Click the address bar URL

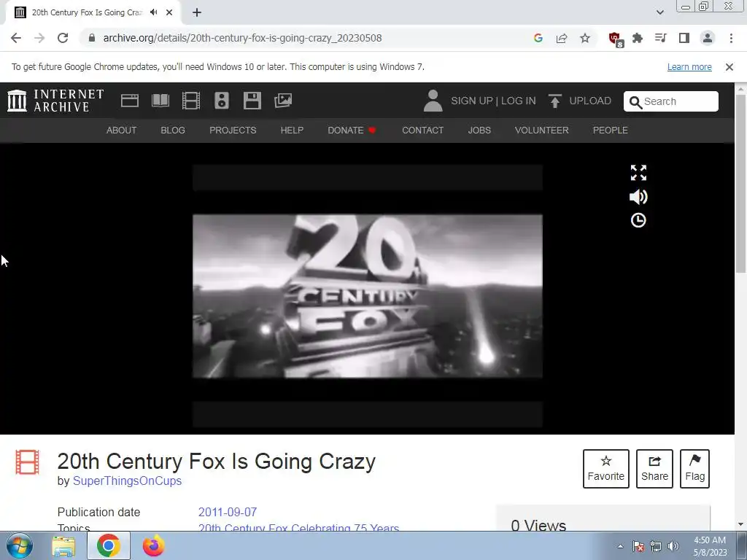point(242,38)
